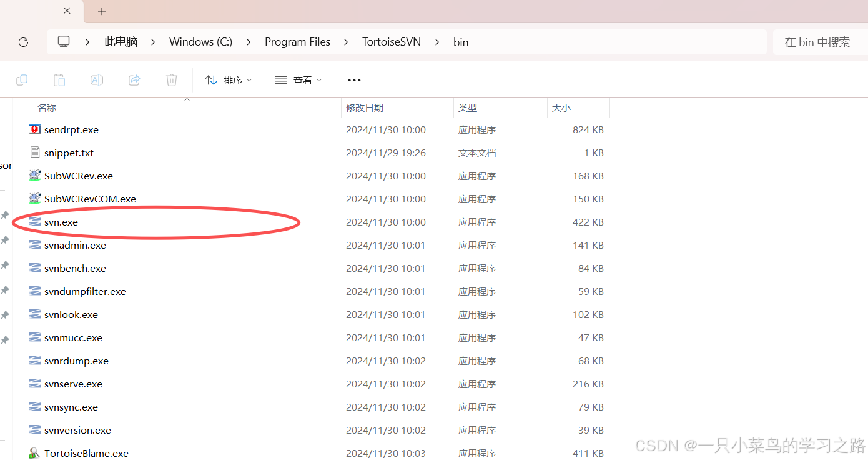Select the svndumpfilter.exe file name
The image size is (868, 460).
click(x=85, y=291)
